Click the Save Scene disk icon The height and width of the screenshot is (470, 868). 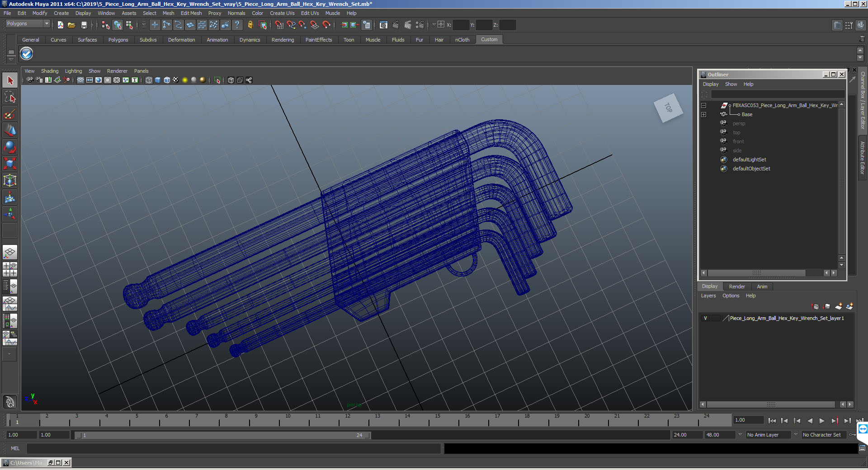84,25
